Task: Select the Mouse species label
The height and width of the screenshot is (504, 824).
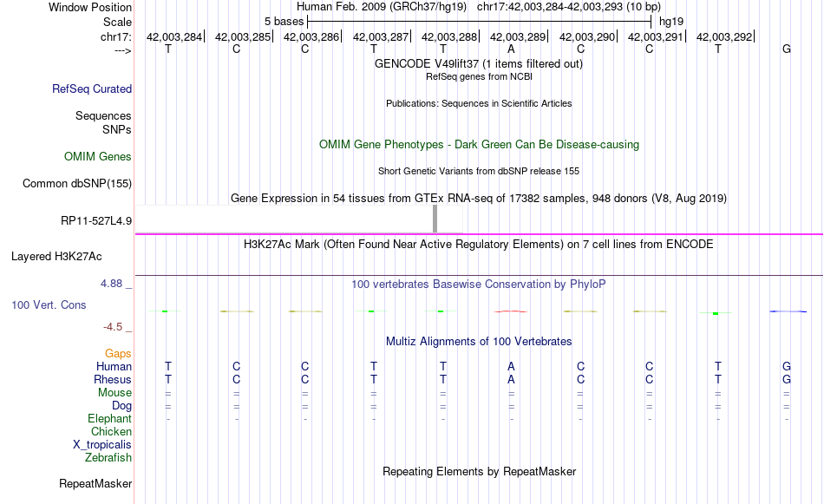Action: tap(115, 393)
